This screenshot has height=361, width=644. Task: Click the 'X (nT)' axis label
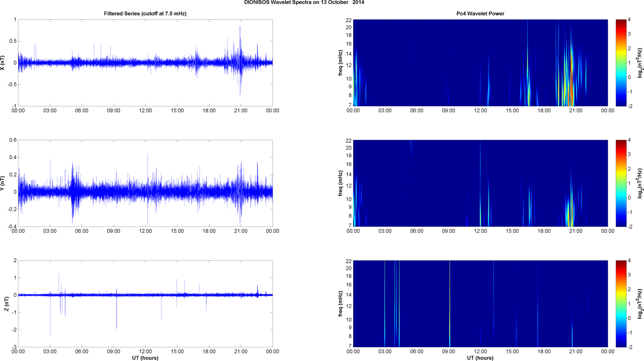3,63
